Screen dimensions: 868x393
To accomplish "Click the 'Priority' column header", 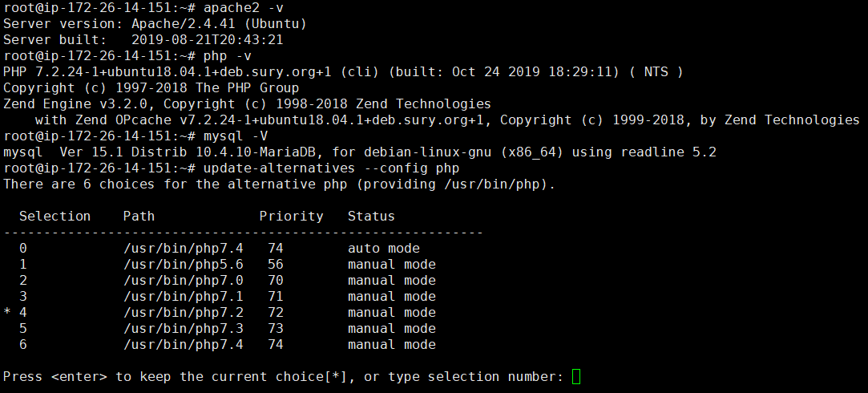I will coord(291,217).
